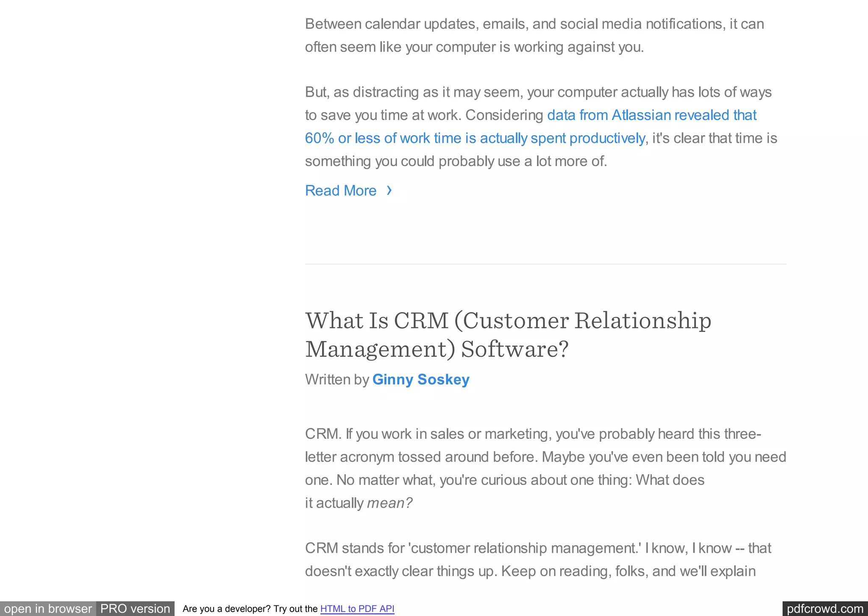This screenshot has height=616, width=868.
Task: Click the line 'something you could probably use'
Action: coord(456,162)
